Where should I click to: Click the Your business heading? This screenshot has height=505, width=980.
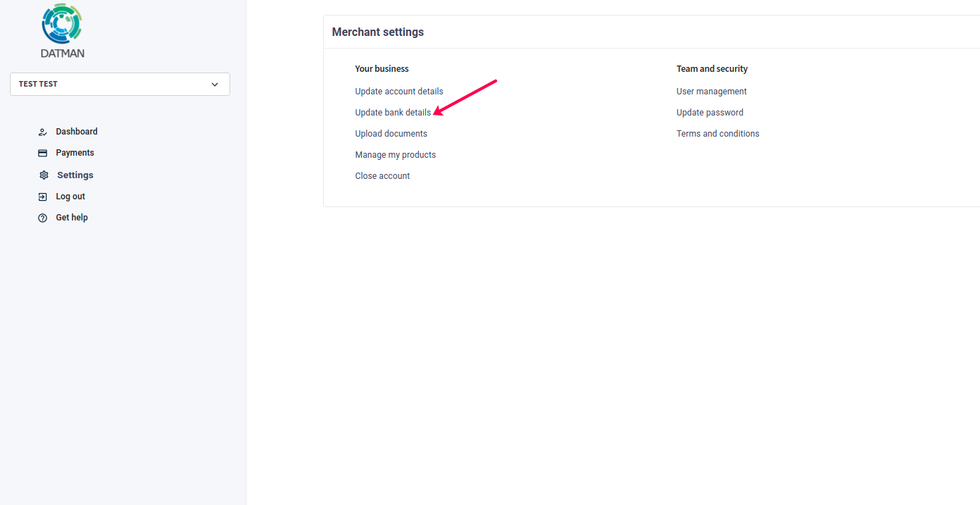click(382, 69)
